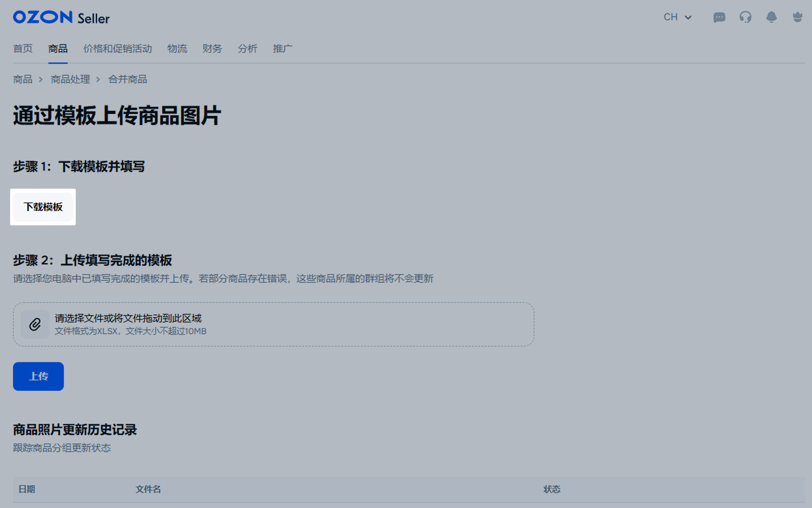Viewport: 812px width, 508px height.
Task: Click the headset support icon
Action: point(745,17)
